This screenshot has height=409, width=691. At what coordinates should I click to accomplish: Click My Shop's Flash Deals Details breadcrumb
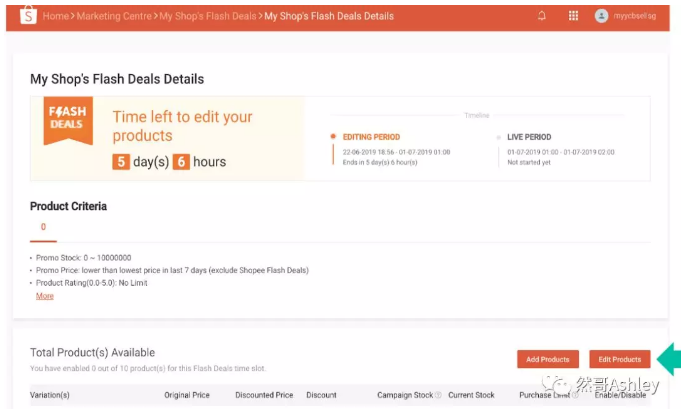[x=329, y=16]
